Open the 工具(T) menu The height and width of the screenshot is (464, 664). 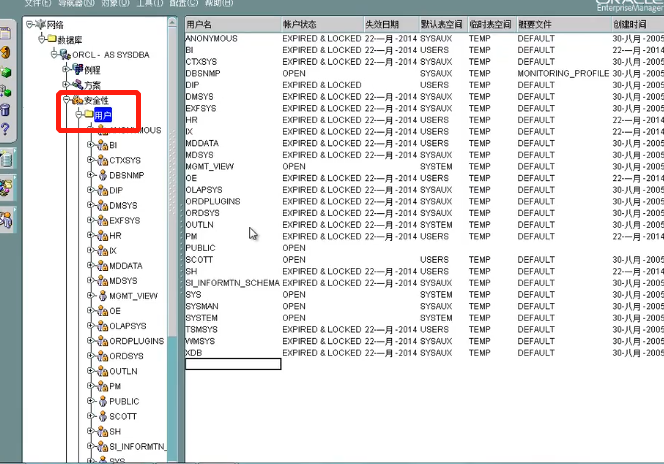pyautogui.click(x=150, y=3)
